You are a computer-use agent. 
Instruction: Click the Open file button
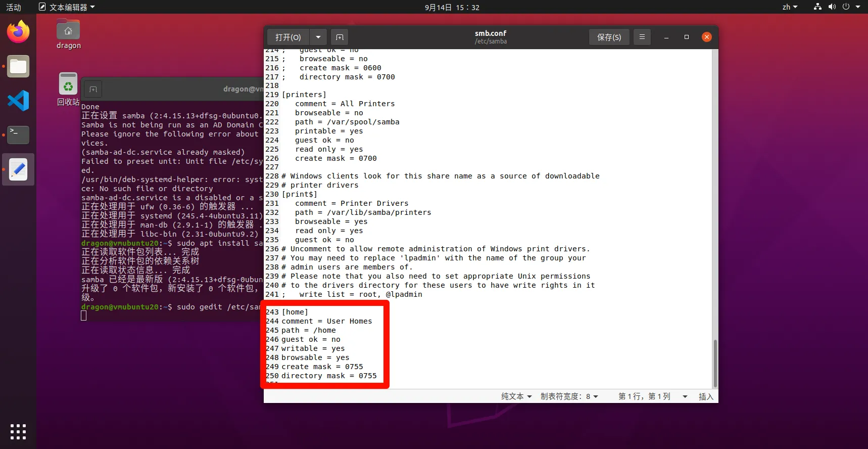click(288, 37)
